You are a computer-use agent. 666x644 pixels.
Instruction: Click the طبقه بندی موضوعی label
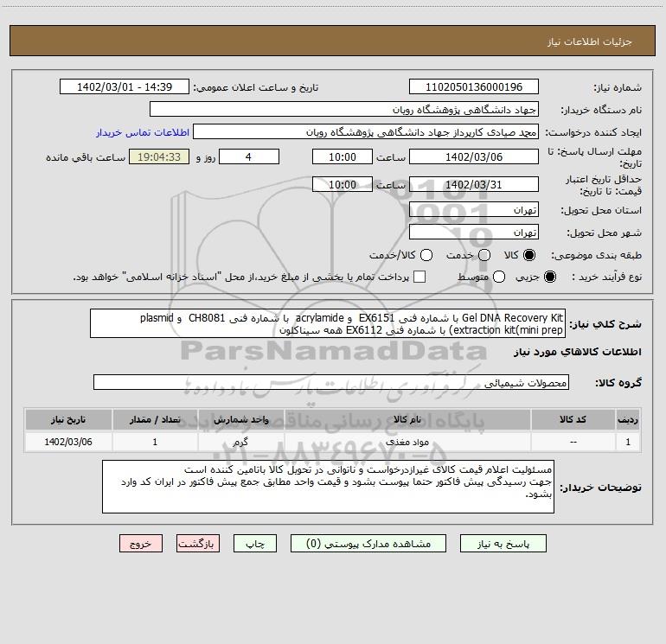(596, 255)
